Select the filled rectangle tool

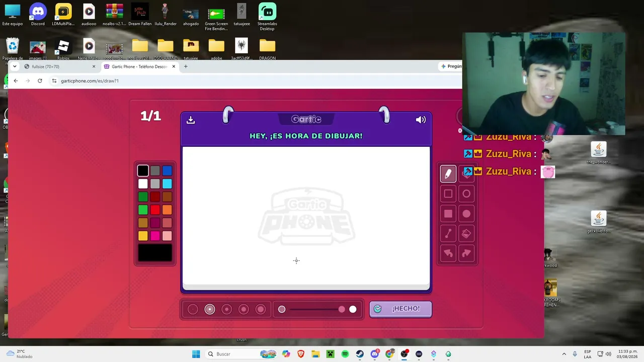click(x=448, y=214)
